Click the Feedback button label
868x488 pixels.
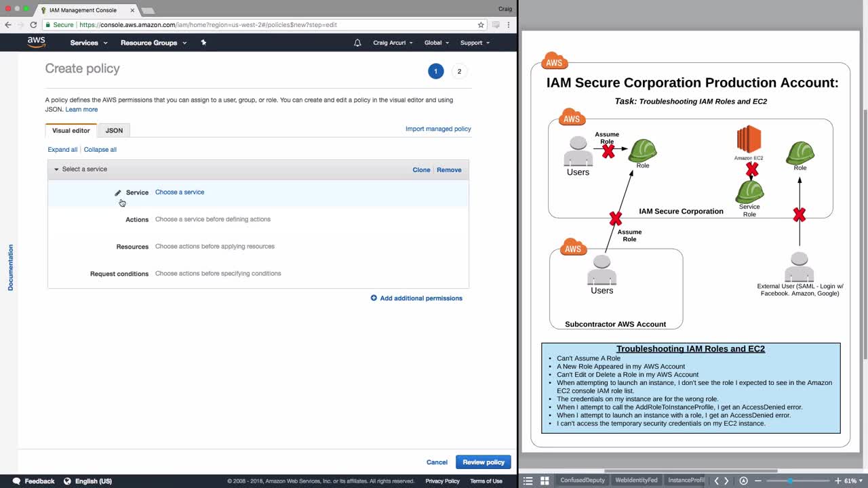(x=39, y=481)
